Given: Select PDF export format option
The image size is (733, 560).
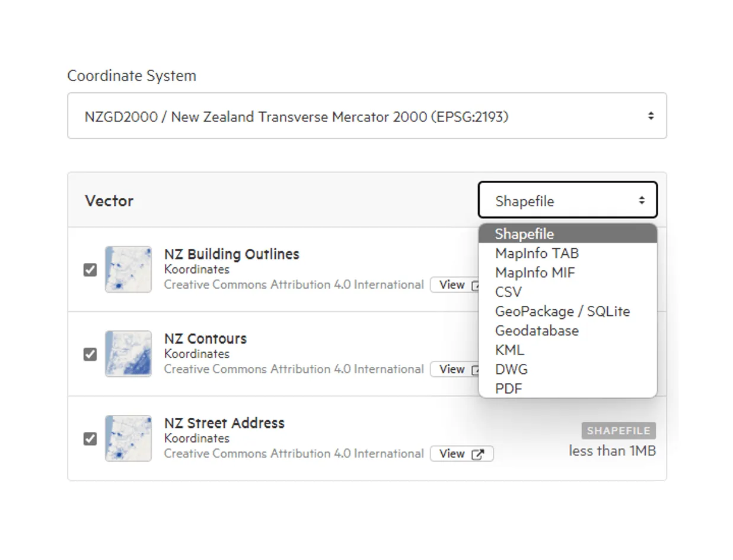Looking at the screenshot, I should [568, 389].
